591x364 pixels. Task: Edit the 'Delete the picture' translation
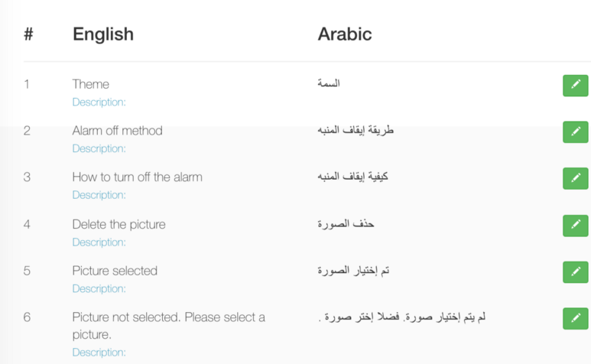coord(575,226)
